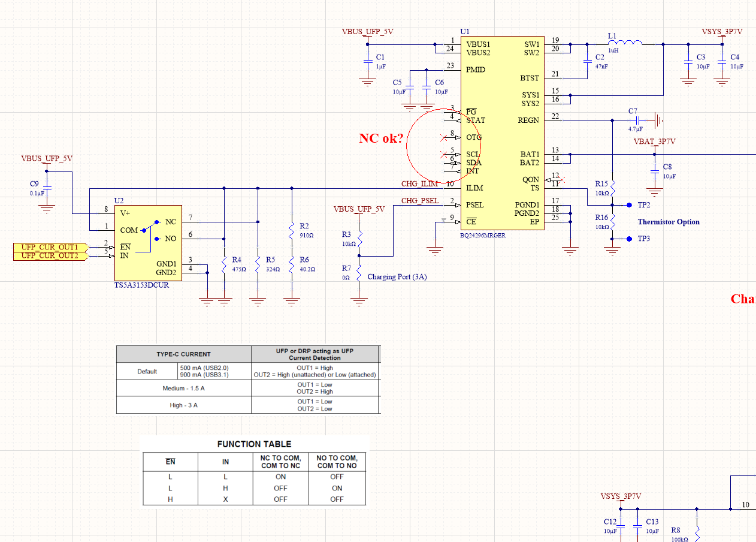The width and height of the screenshot is (756, 542).
Task: Select the R15 resistor symbol
Action: pos(613,188)
